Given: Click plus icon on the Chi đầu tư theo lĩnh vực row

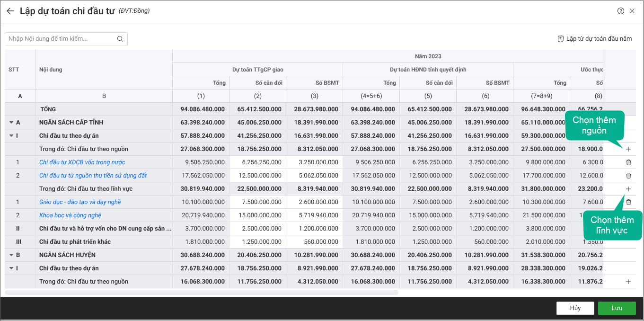Looking at the screenshot, I should tap(628, 189).
